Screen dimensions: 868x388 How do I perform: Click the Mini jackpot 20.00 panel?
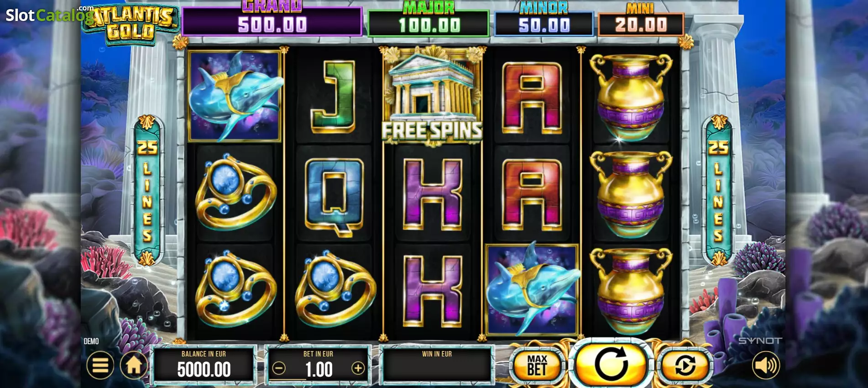point(641,23)
